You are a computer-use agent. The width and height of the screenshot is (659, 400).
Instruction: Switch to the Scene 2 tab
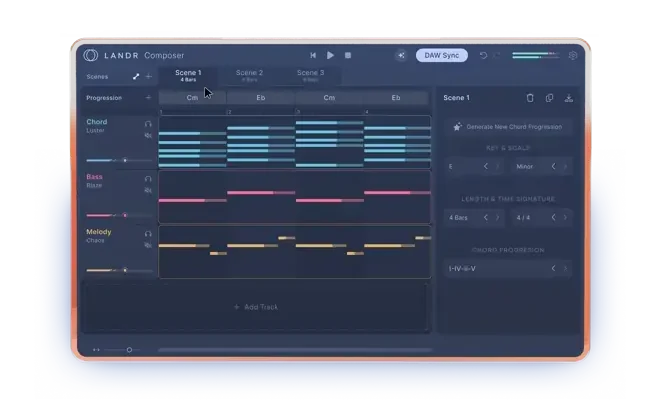pos(249,75)
